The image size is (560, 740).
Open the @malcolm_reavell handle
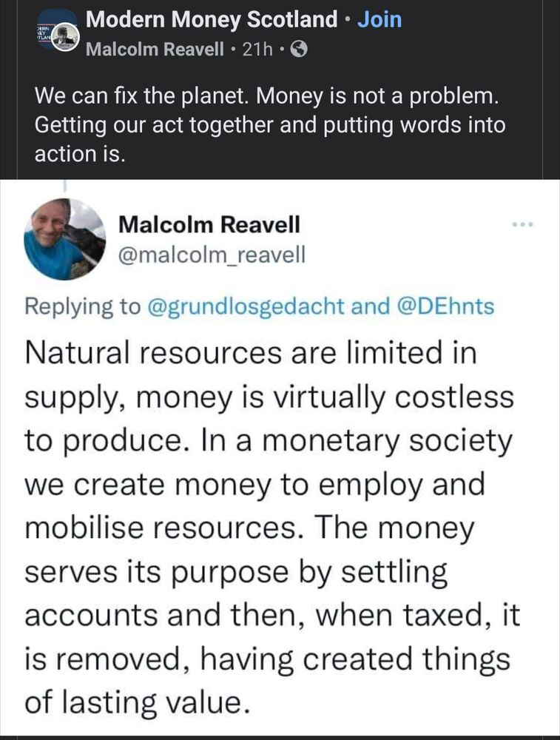click(x=212, y=255)
